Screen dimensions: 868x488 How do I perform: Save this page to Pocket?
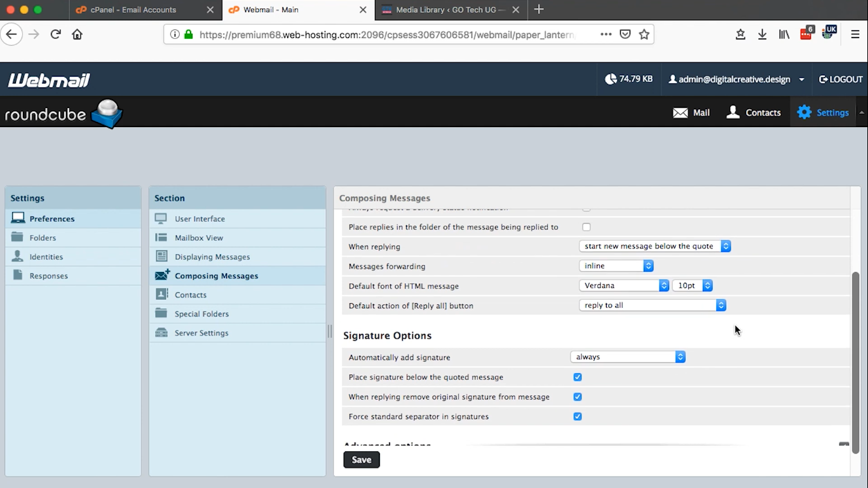625,34
